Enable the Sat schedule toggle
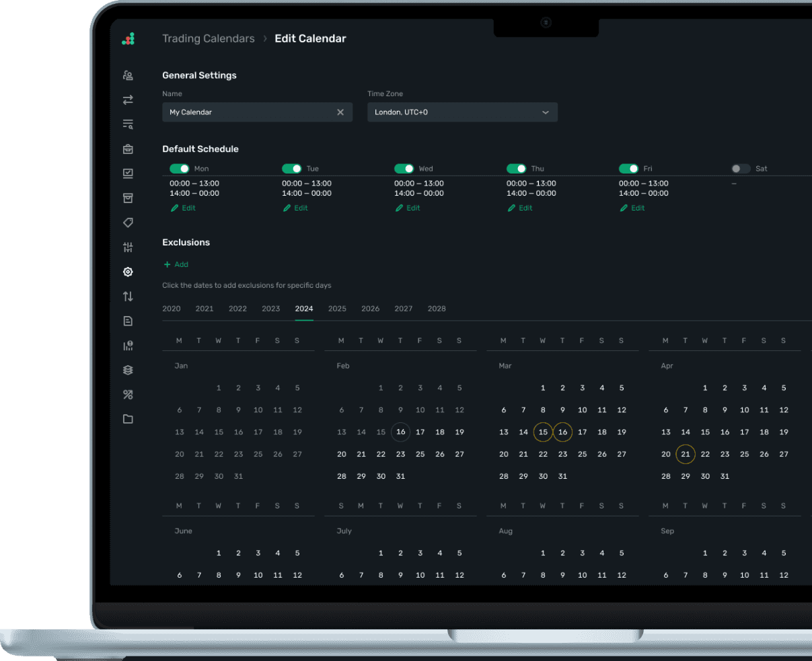The height and width of the screenshot is (661, 812). coord(741,169)
